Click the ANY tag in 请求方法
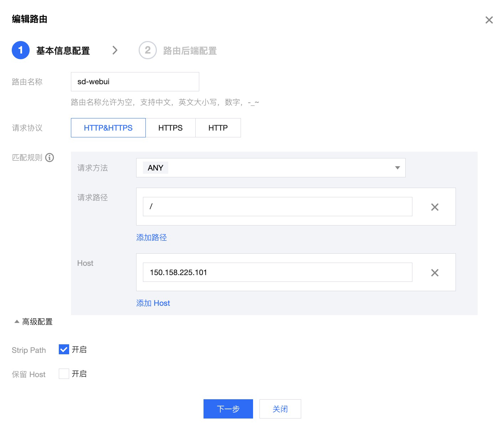 coord(155,168)
